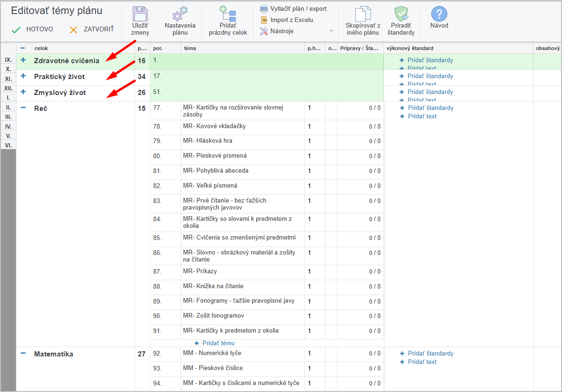The image size is (562, 392).
Task: Select month tab V.
Action: (x=8, y=136)
